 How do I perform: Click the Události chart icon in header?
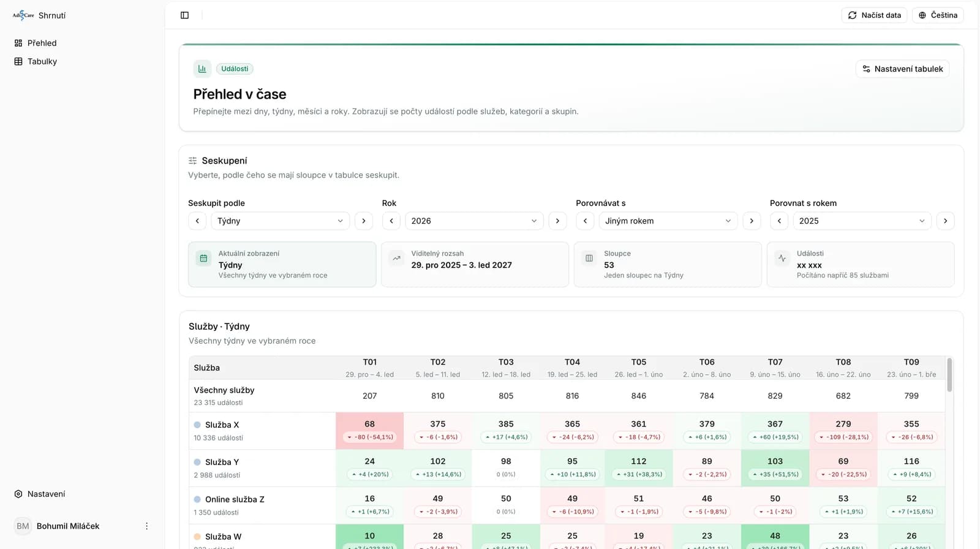[x=202, y=69]
